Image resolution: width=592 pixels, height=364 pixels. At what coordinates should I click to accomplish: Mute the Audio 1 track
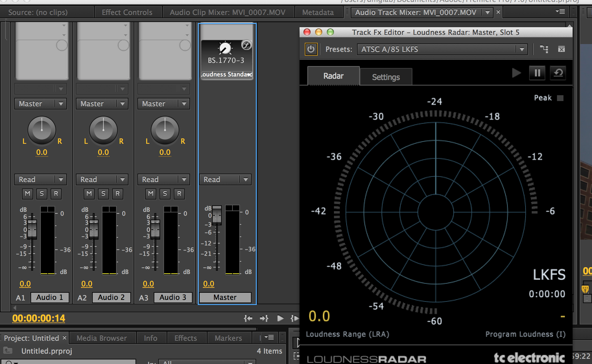(28, 194)
